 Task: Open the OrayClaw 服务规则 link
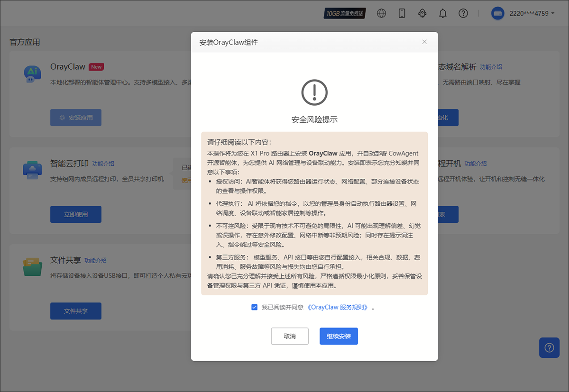pyautogui.click(x=338, y=307)
